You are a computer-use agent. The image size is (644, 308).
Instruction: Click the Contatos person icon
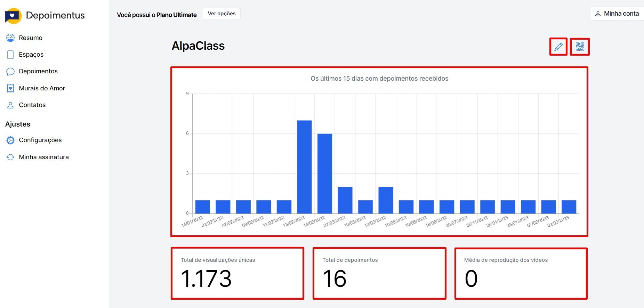click(10, 105)
